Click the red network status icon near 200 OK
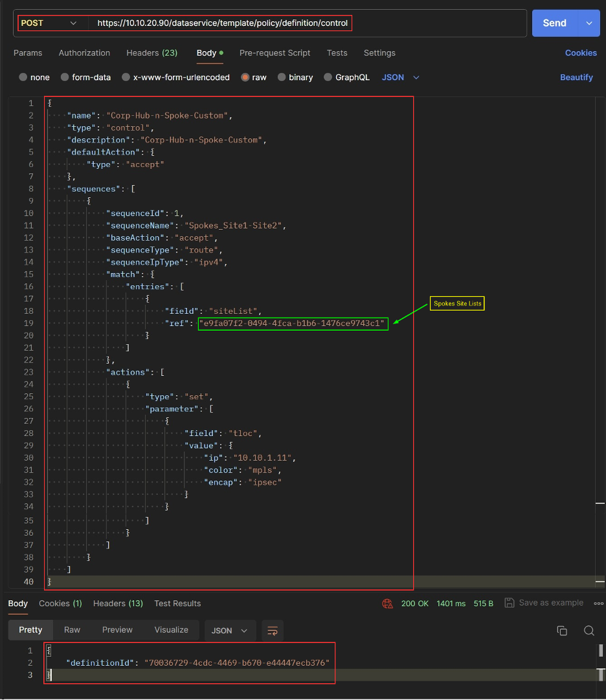606x700 pixels. [x=387, y=603]
